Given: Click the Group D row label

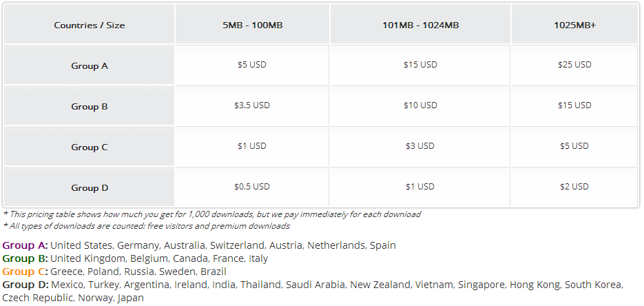Looking at the screenshot, I should tap(90, 188).
